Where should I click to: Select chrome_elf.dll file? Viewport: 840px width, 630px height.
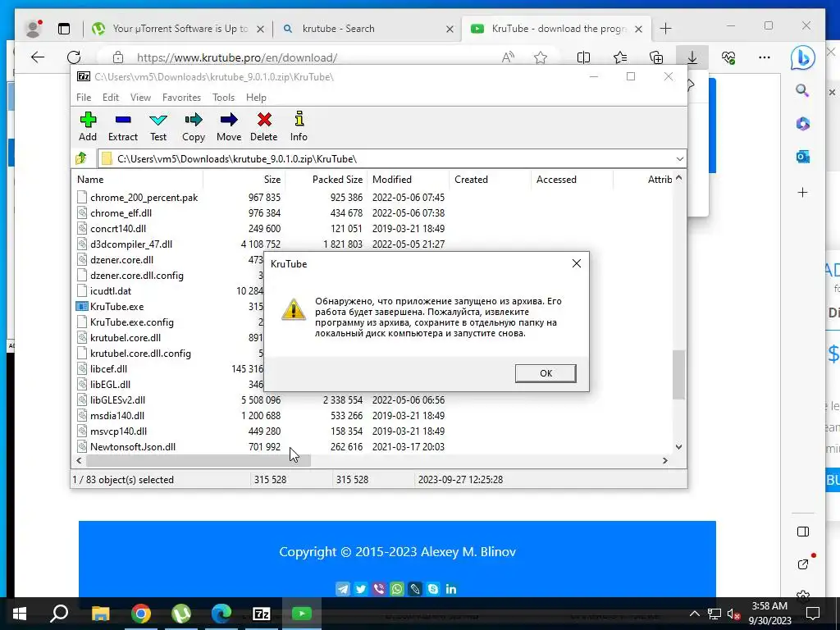121,212
